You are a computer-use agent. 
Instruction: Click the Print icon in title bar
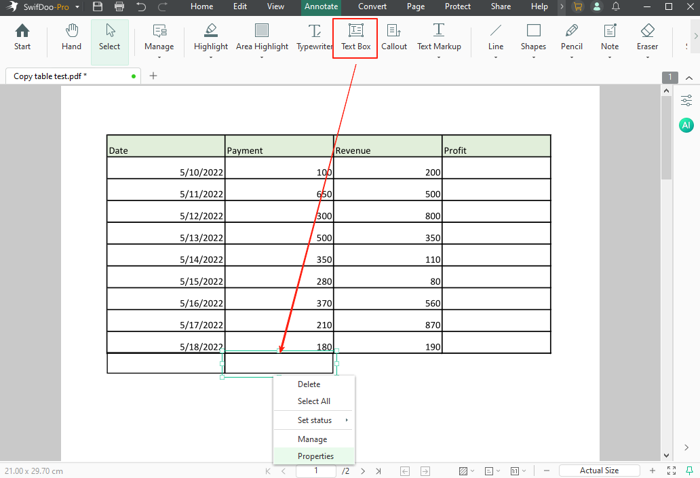(119, 7)
